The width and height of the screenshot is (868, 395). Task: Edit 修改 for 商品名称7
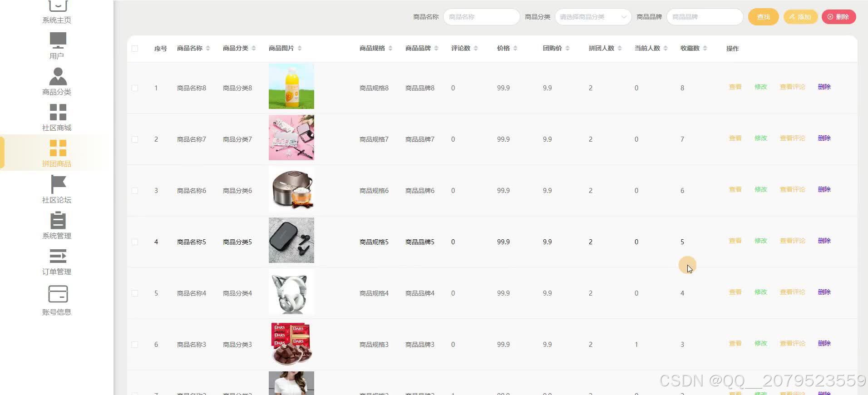(761, 138)
